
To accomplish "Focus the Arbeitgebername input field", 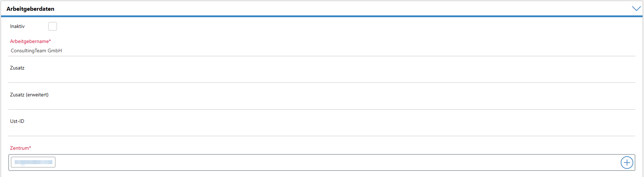I will pos(322,51).
